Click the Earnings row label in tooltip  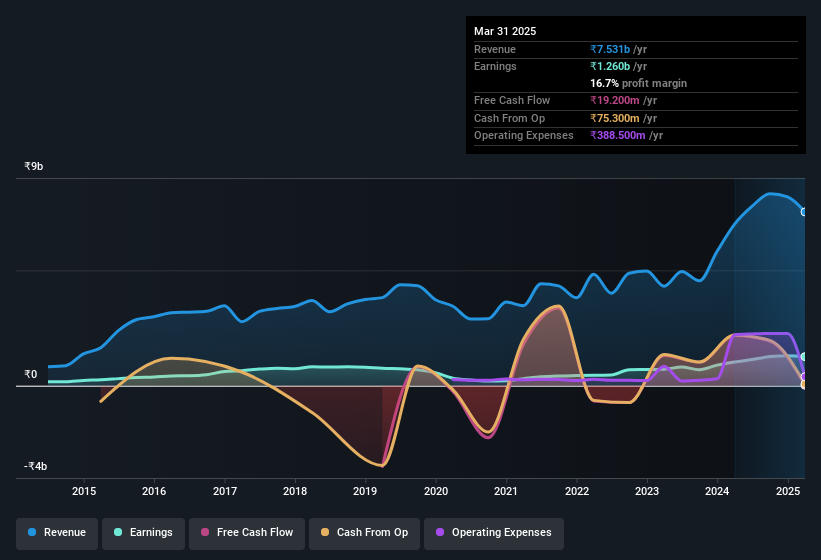495,66
